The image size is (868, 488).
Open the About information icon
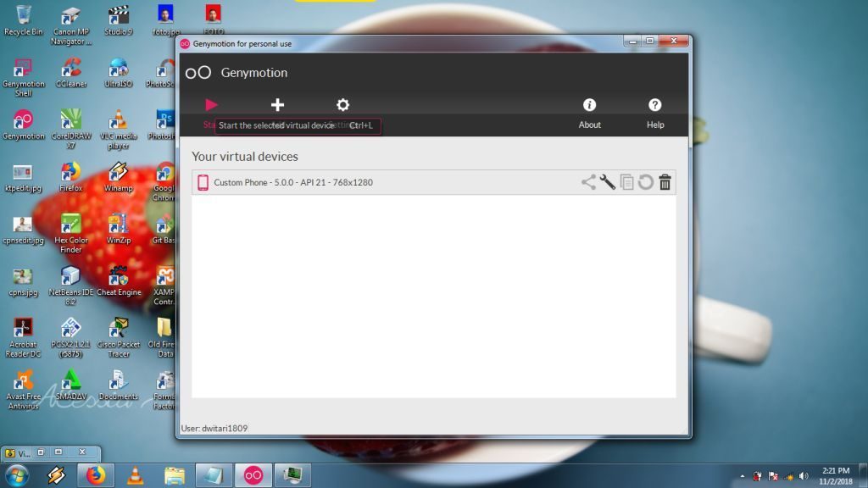click(x=590, y=104)
